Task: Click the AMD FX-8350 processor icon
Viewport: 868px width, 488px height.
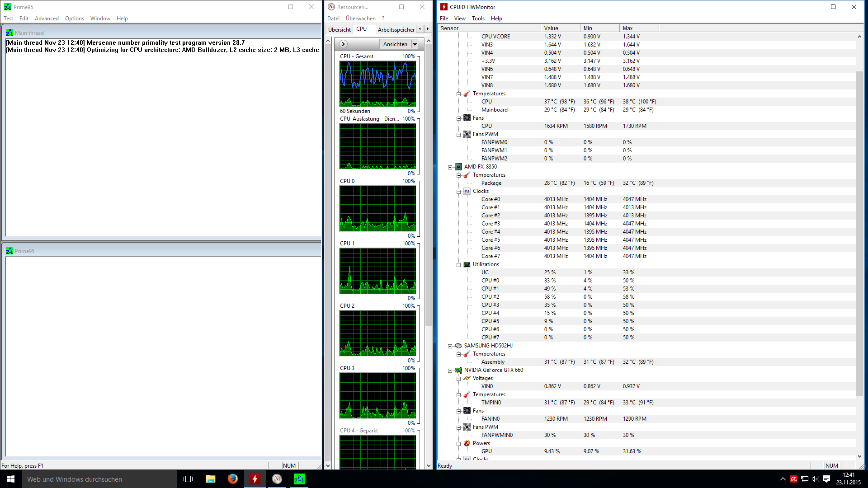Action: (458, 167)
